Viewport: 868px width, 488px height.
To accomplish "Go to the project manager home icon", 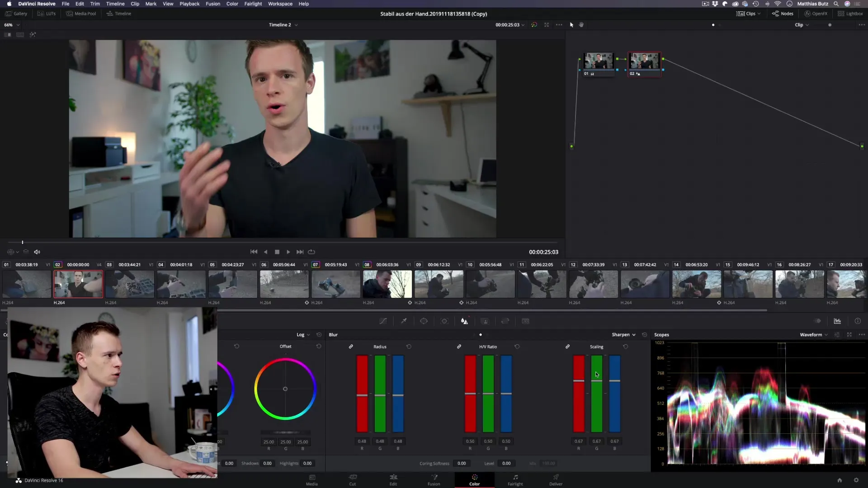I will click(840, 480).
